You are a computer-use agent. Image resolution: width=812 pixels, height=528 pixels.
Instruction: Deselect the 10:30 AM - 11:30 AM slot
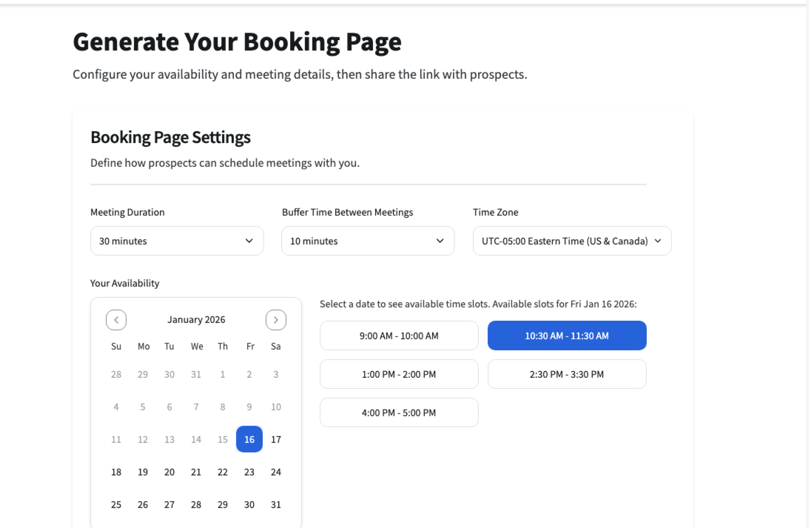tap(567, 335)
